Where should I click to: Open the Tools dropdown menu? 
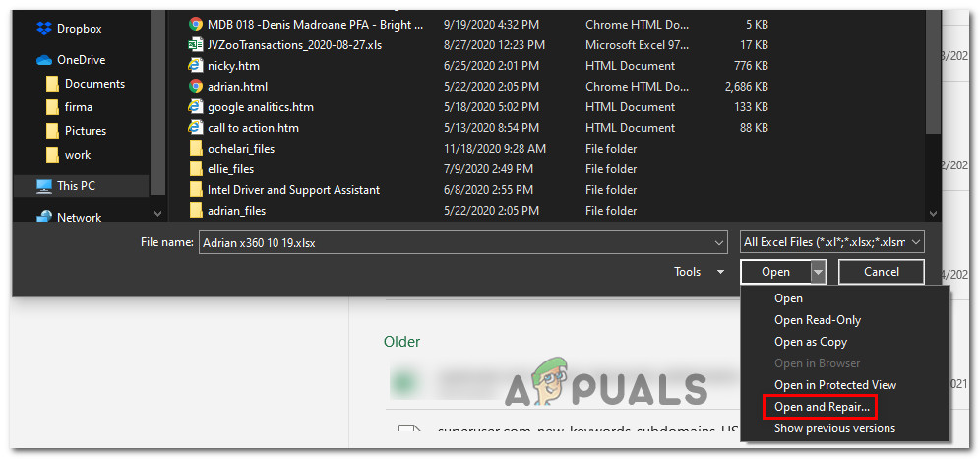tap(700, 272)
